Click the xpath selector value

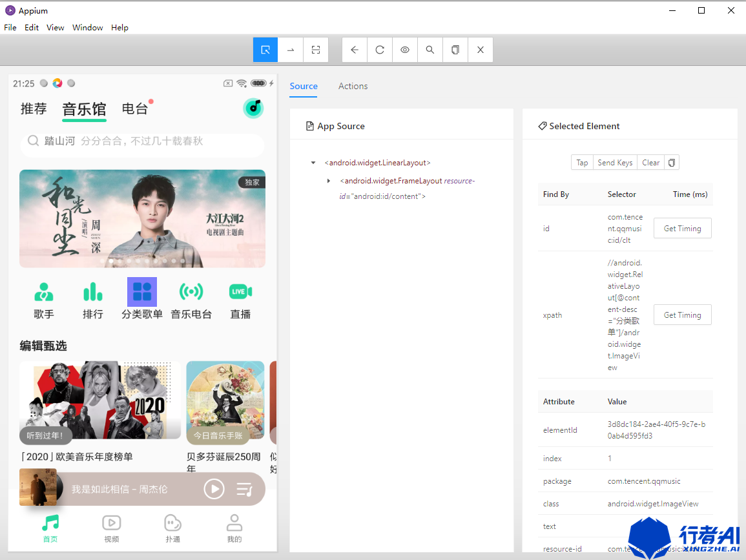pyautogui.click(x=625, y=315)
